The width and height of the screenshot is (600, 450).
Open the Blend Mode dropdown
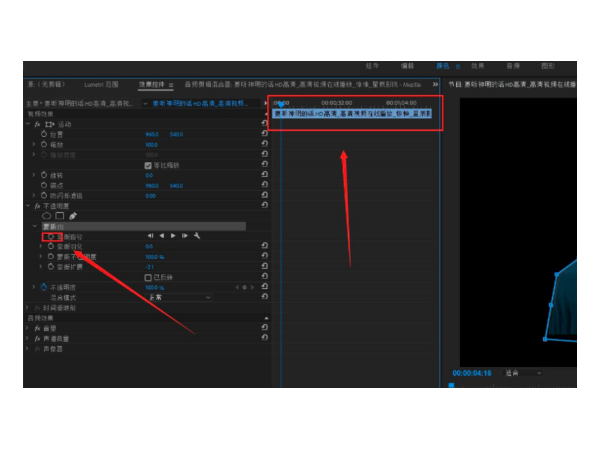180,297
